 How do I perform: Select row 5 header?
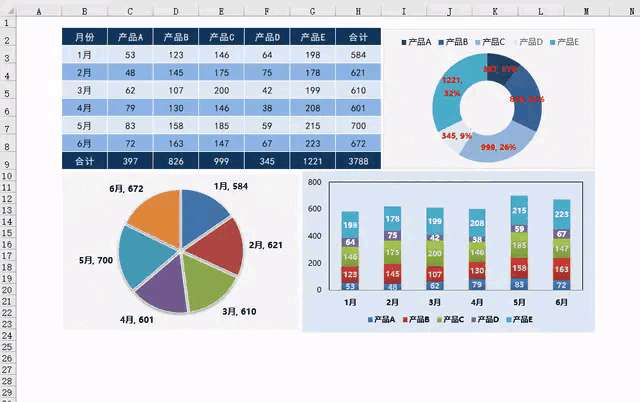point(7,93)
